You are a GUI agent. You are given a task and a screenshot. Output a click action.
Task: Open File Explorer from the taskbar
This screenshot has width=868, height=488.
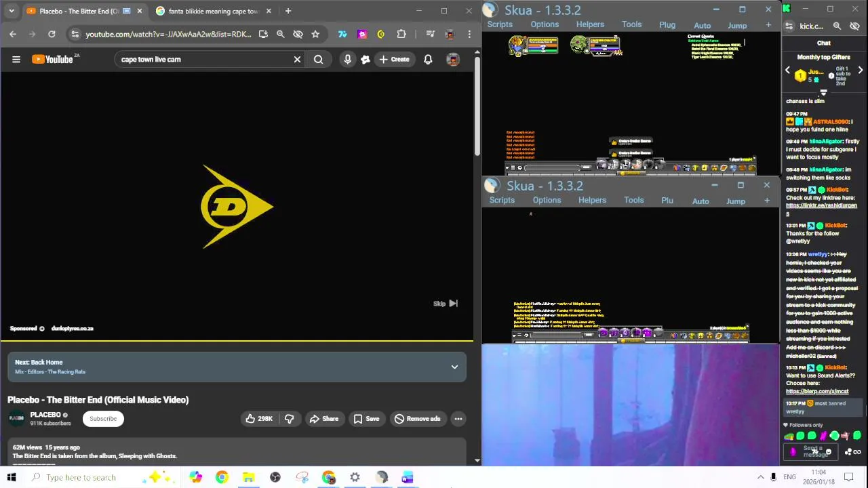click(x=248, y=477)
